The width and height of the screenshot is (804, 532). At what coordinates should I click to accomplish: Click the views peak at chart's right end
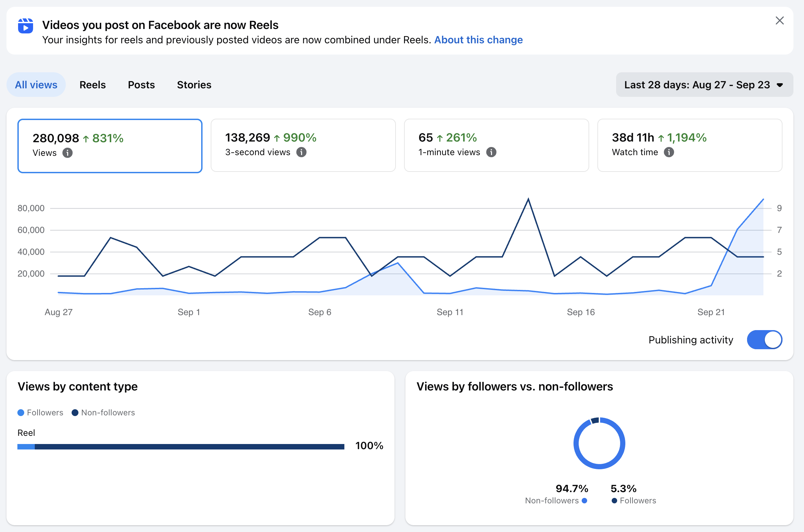763,199
